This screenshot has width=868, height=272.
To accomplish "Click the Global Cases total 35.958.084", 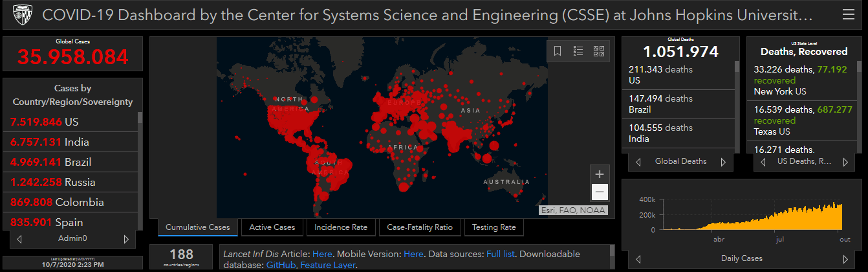I will click(72, 57).
